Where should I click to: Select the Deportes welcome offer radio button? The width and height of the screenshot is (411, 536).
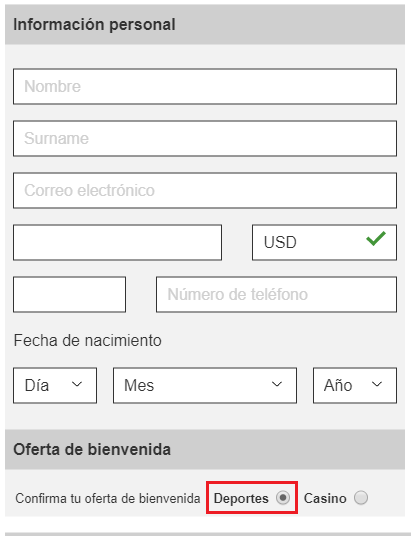pos(283,498)
